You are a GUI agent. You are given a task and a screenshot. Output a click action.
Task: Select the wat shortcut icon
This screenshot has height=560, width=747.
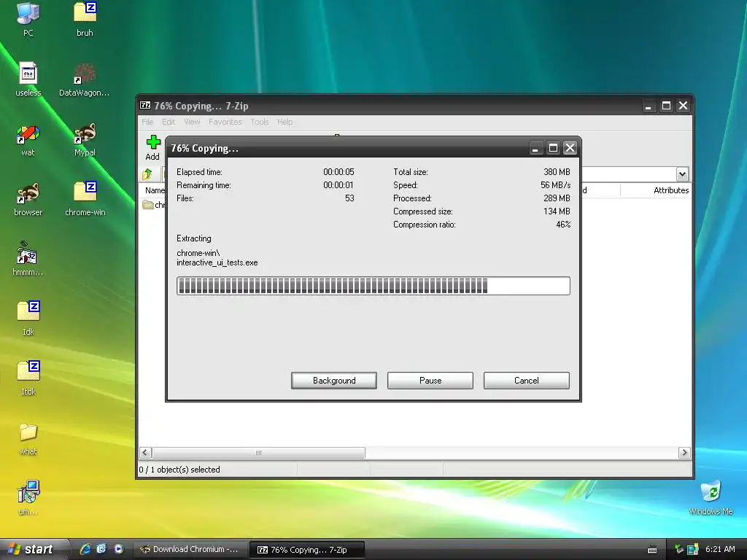28,140
